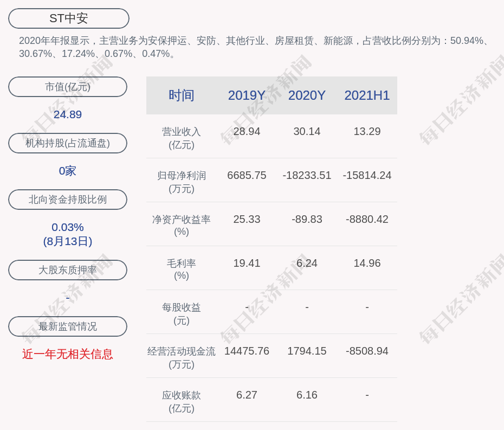Click receivables value 6.27
The height and width of the screenshot is (430, 504).
click(247, 395)
